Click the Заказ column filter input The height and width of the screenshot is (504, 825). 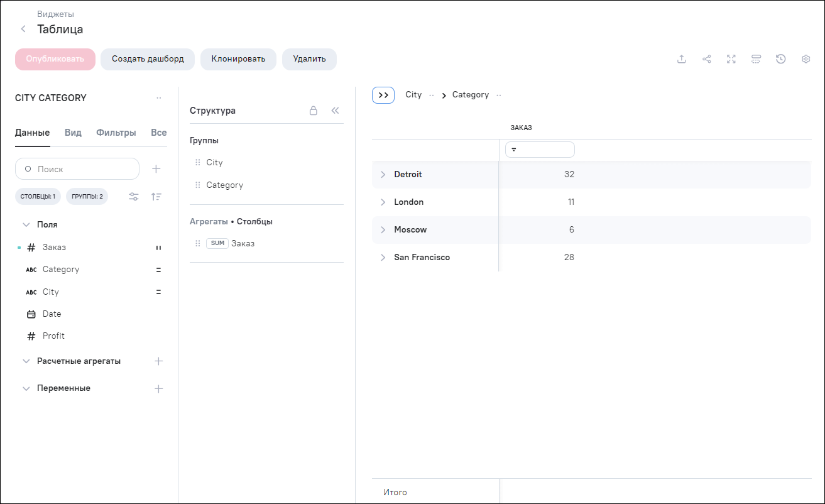540,150
